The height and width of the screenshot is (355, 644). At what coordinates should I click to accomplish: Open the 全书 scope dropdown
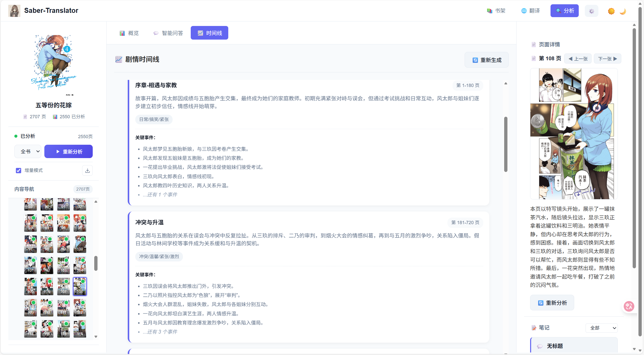[x=28, y=152]
